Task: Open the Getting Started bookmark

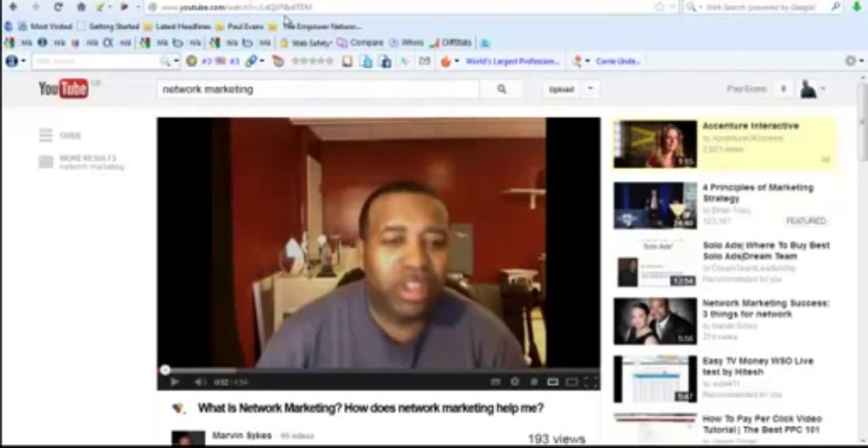Action: (108, 26)
